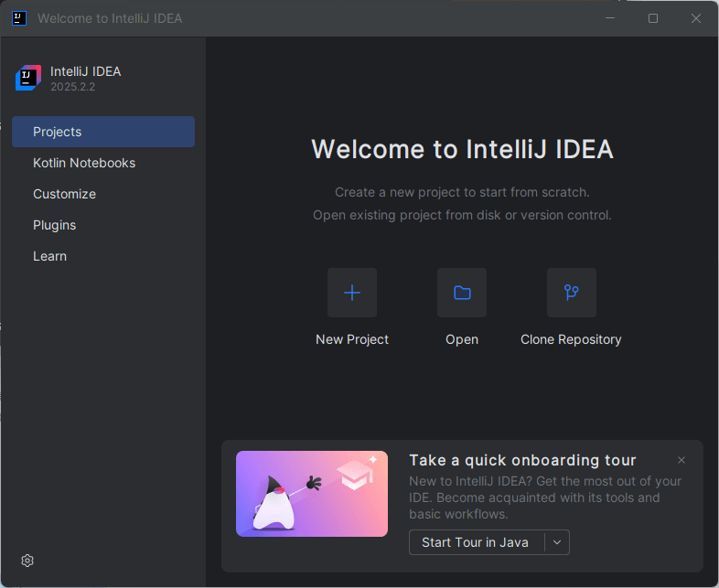Dismiss the onboarding tour banner
This screenshot has width=719, height=588.
tap(681, 460)
